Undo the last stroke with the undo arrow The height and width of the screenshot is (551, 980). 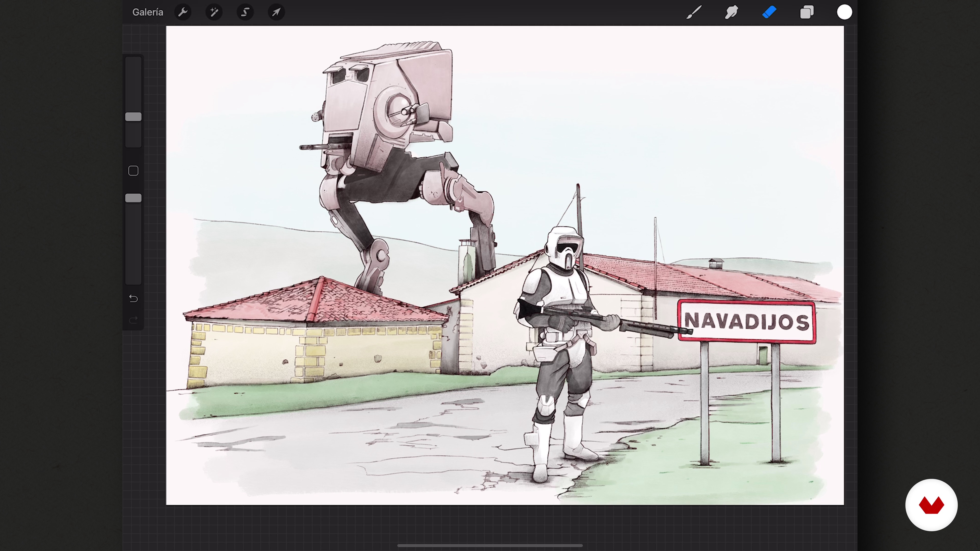tap(133, 298)
